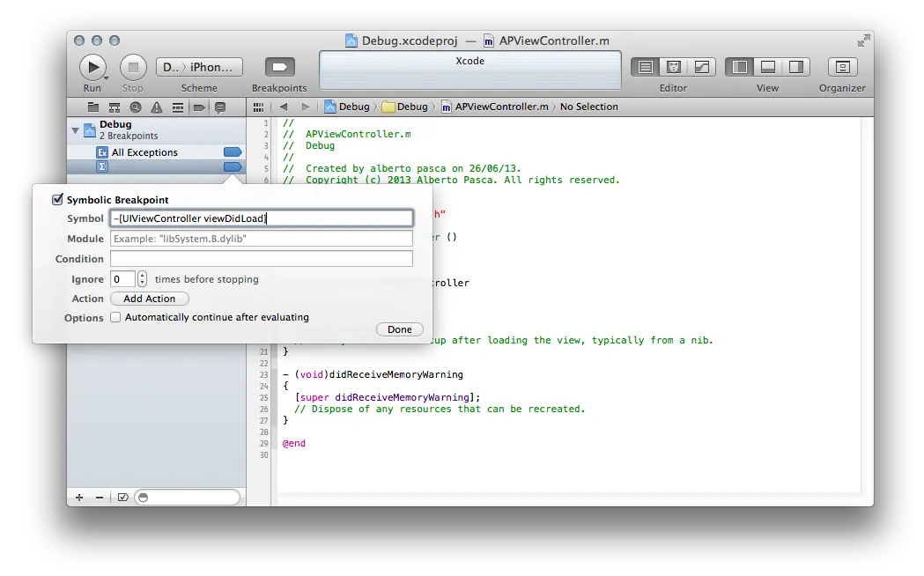This screenshot has width=924, height=576.
Task: Click the breakpoint filter search field
Action: (x=188, y=498)
